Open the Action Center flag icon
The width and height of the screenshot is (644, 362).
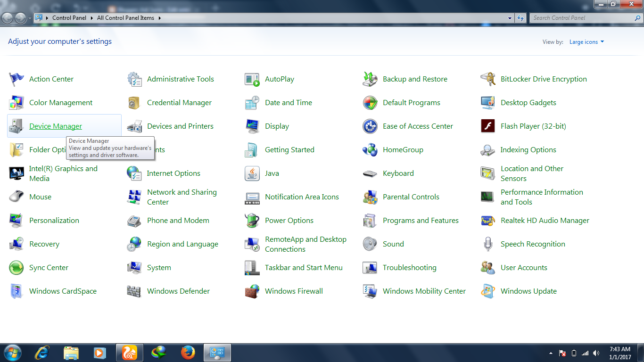point(17,79)
